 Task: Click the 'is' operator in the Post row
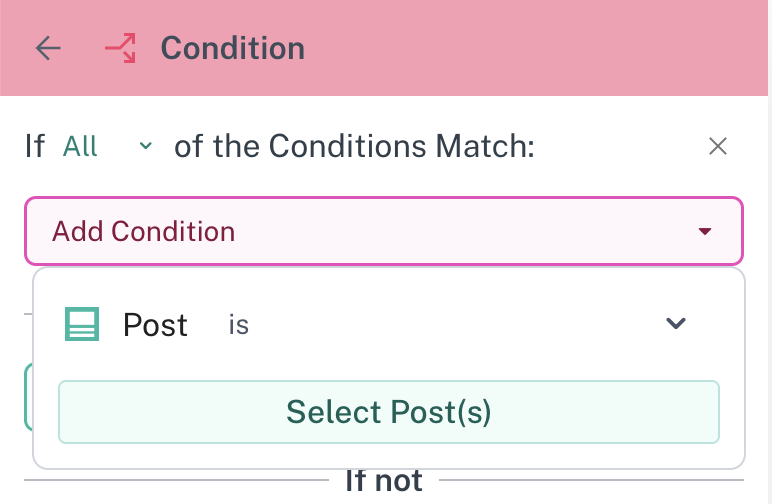pos(238,325)
